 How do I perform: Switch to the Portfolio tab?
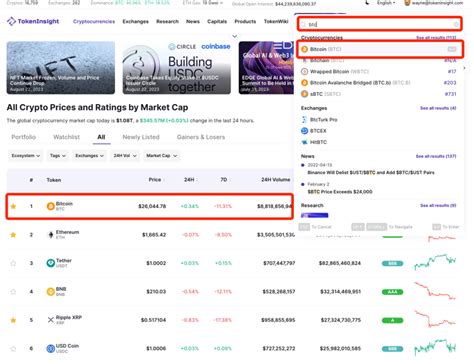click(24, 137)
